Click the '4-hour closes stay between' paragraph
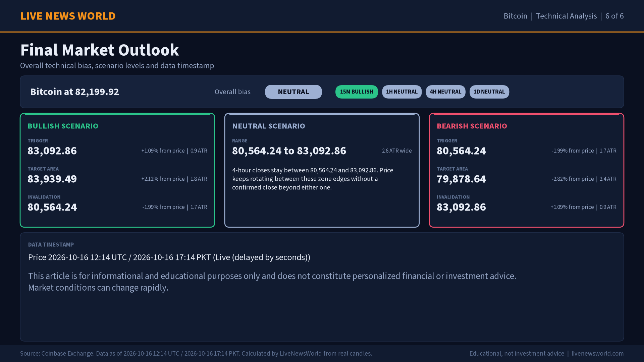 tap(313, 179)
